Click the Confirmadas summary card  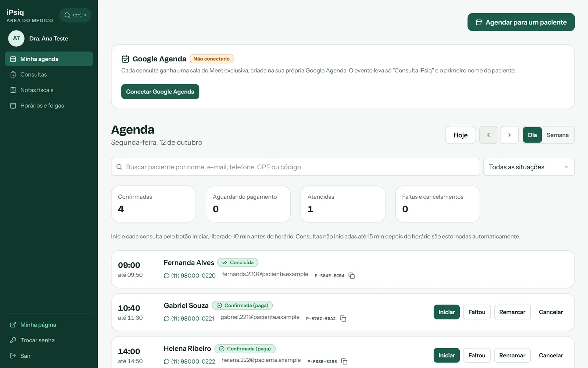click(x=154, y=204)
